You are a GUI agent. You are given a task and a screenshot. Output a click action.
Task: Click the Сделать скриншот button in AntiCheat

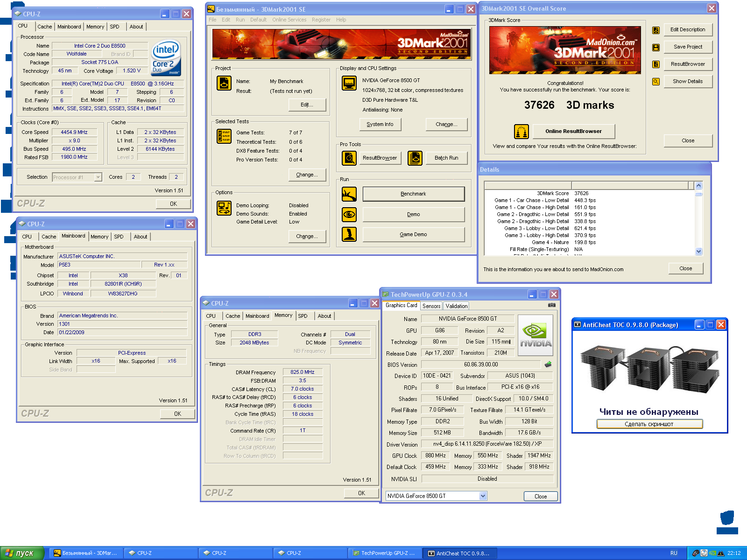click(649, 424)
